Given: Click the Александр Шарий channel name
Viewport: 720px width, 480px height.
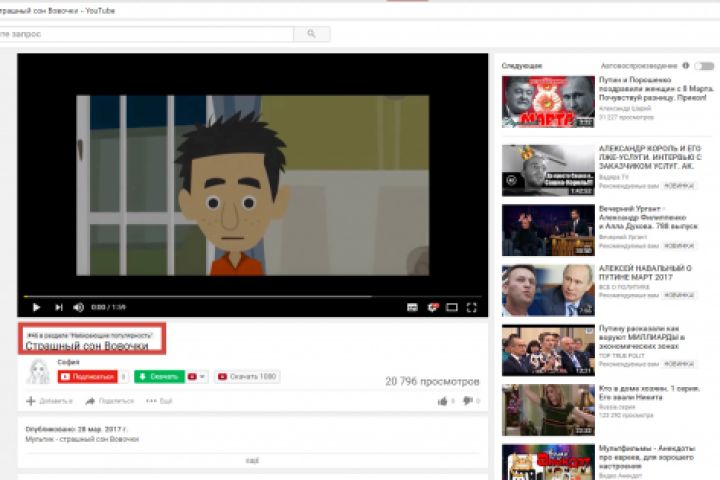Looking at the screenshot, I should click(x=625, y=108).
